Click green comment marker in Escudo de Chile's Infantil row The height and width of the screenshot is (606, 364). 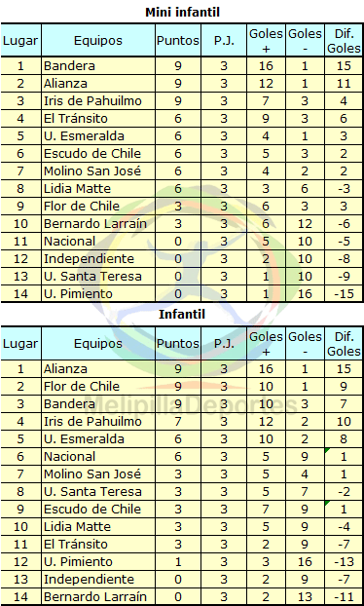tap(328, 503)
